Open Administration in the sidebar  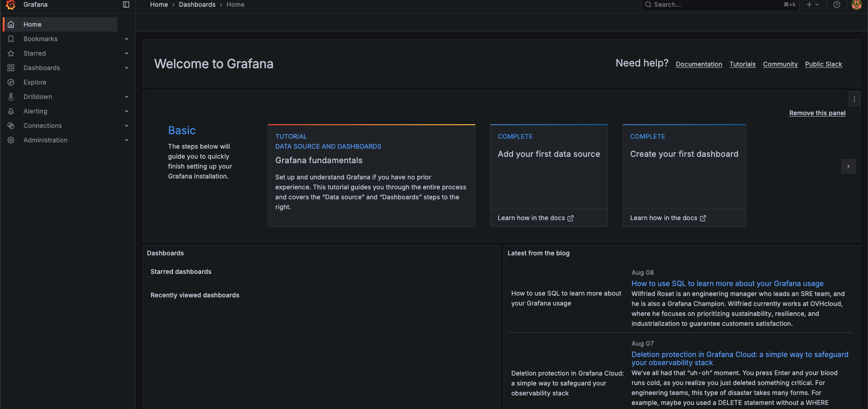[x=45, y=140]
